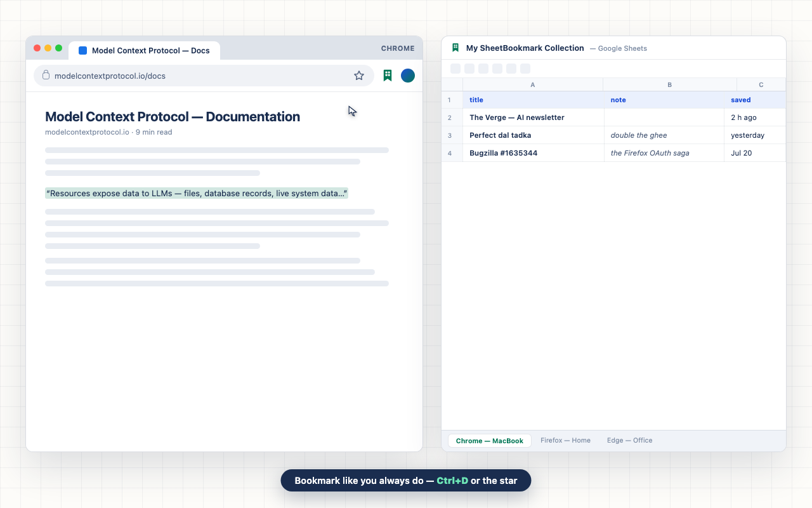The image size is (812, 508).
Task: Switch to the Chrome — MacBook sheet tab
Action: (490, 441)
